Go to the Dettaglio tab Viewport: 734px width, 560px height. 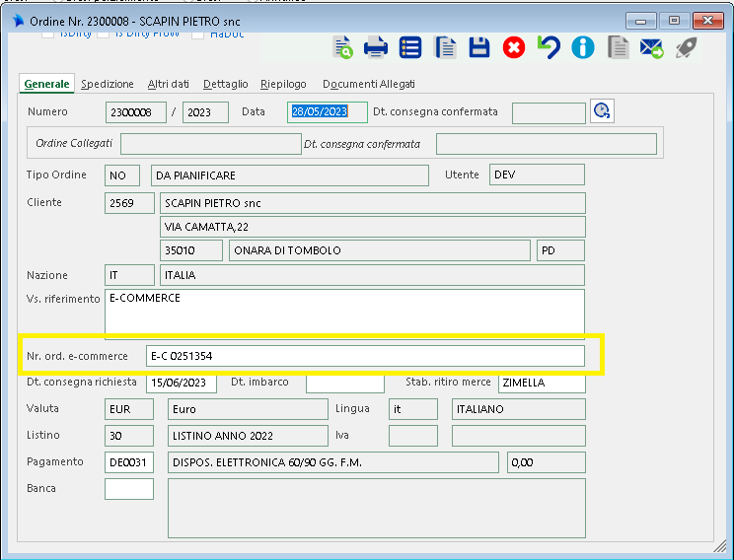pos(225,84)
